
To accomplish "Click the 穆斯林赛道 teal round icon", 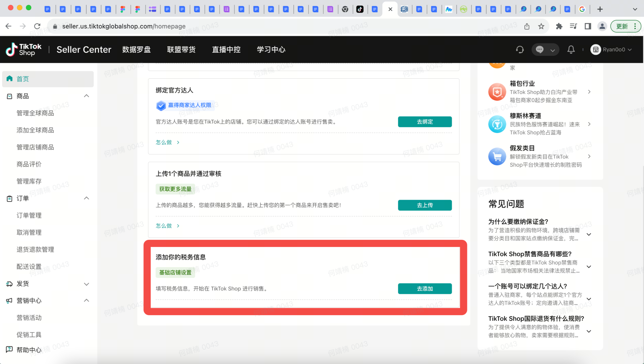I will [497, 124].
